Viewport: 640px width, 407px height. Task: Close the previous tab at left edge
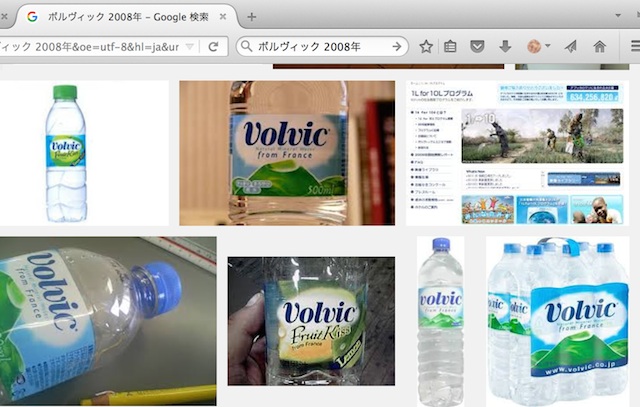coord(4,17)
